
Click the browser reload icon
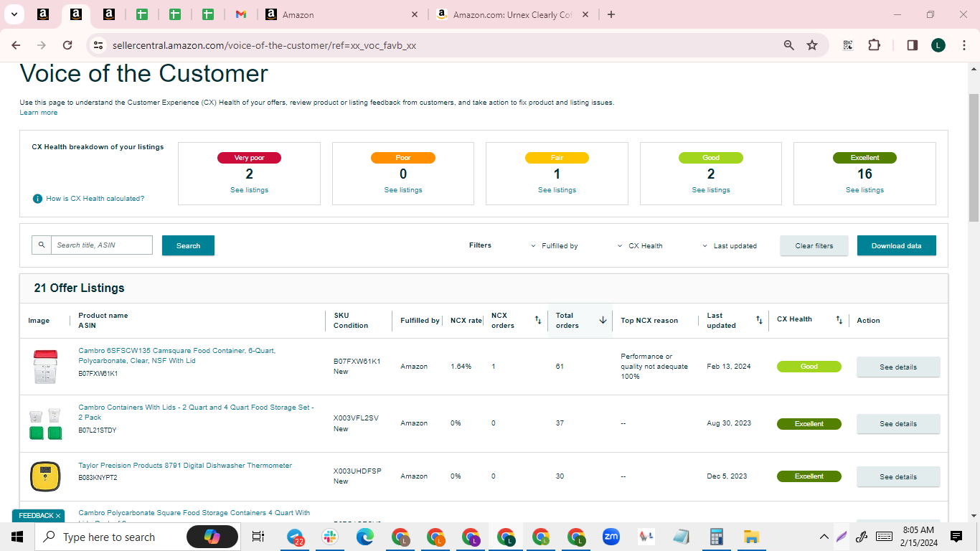(67, 45)
